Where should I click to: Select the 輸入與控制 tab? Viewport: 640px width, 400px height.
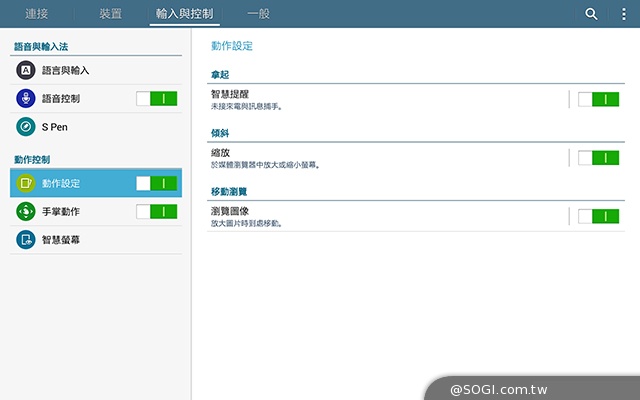pyautogui.click(x=184, y=14)
